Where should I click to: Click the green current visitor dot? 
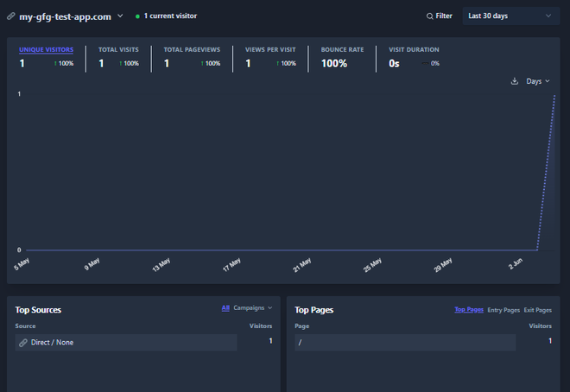click(137, 16)
